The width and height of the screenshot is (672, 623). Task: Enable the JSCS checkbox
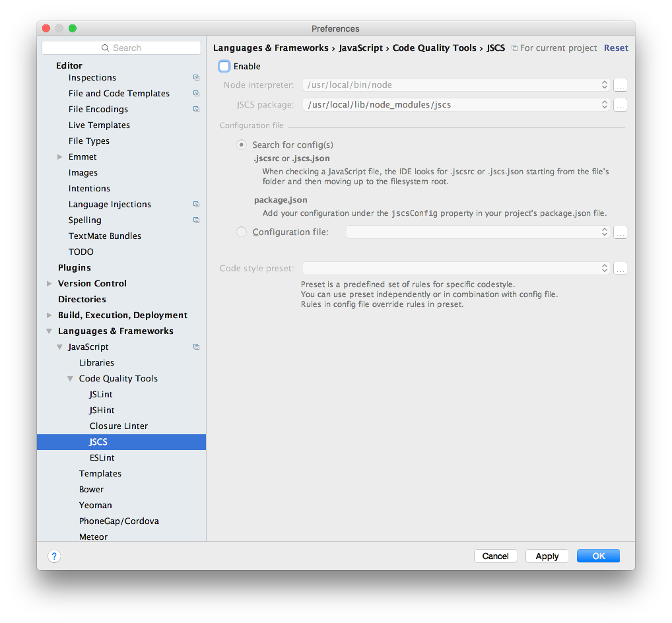pos(224,67)
